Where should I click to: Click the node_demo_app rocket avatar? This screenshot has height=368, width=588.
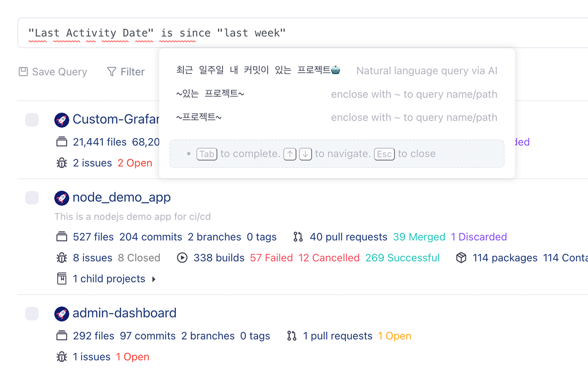[x=62, y=198]
